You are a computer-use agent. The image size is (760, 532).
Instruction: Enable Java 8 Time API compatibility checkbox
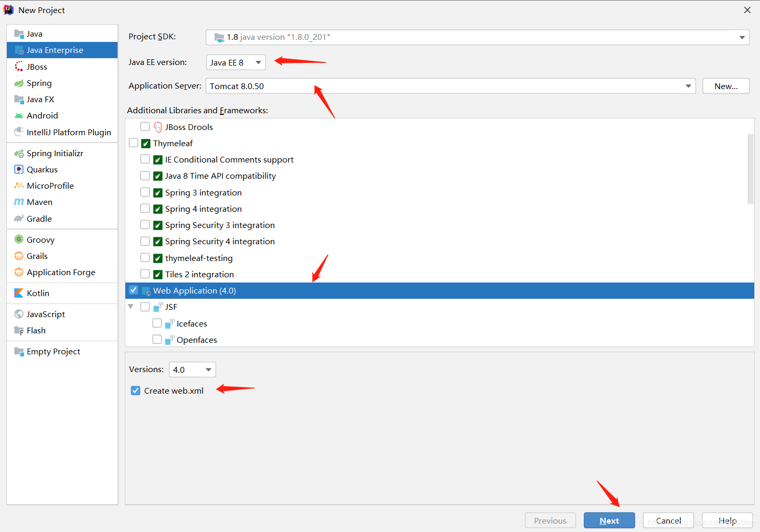coord(145,176)
